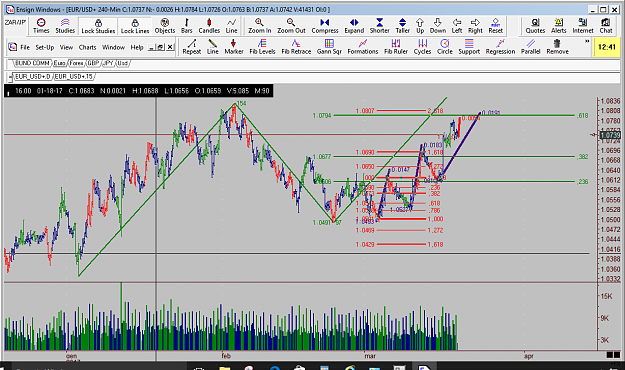
Task: Open the Charts menu
Action: (x=87, y=47)
